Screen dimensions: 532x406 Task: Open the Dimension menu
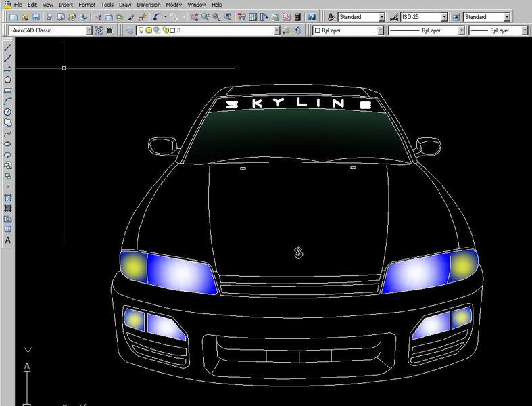coord(149,5)
